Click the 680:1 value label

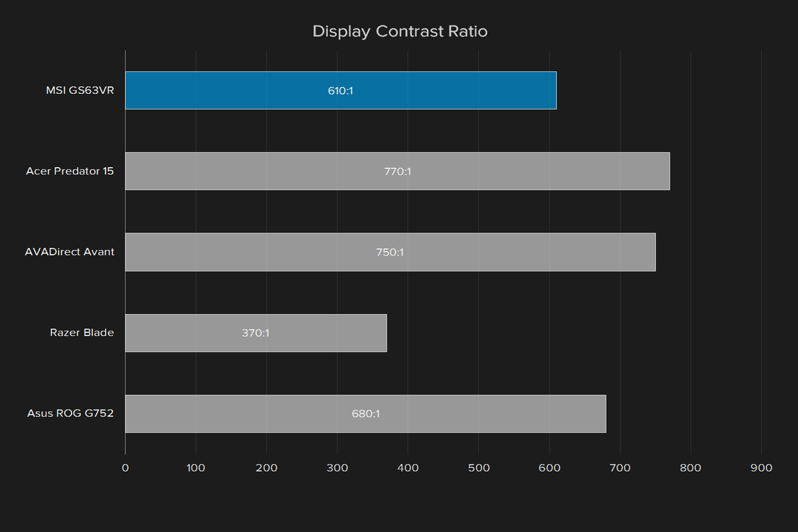(366, 414)
